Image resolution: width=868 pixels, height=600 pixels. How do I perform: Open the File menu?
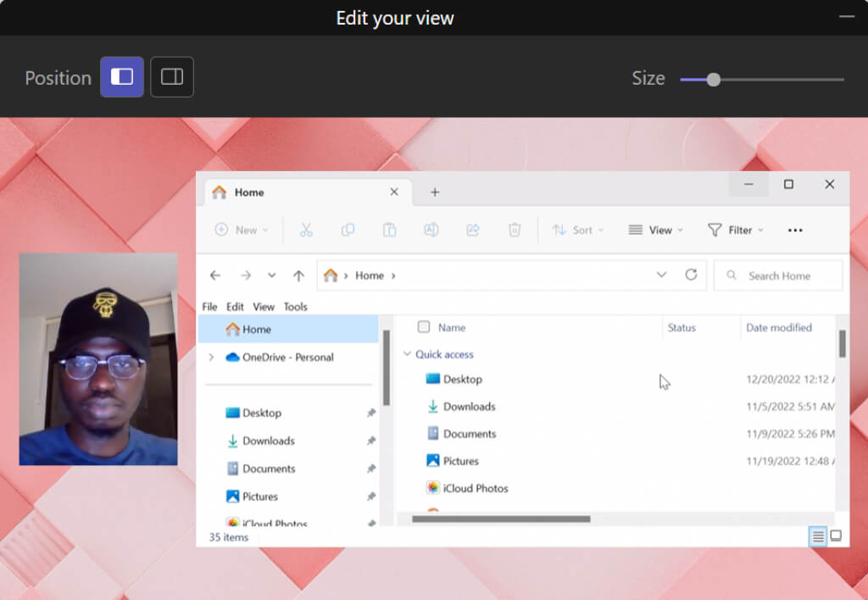tap(209, 307)
